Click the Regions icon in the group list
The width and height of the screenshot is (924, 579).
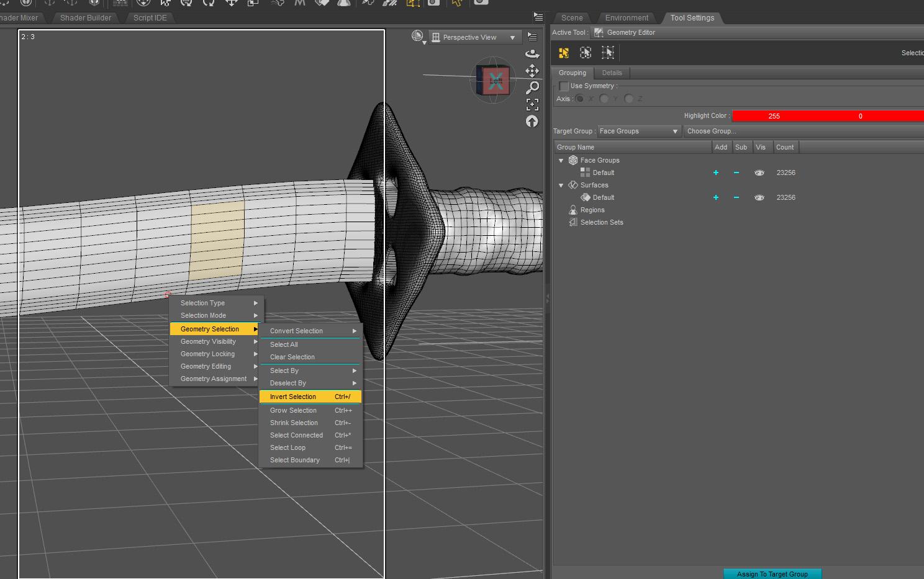[x=573, y=210]
